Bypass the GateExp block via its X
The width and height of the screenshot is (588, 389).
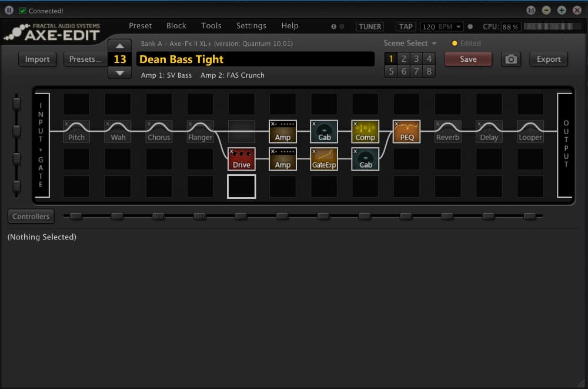click(314, 152)
